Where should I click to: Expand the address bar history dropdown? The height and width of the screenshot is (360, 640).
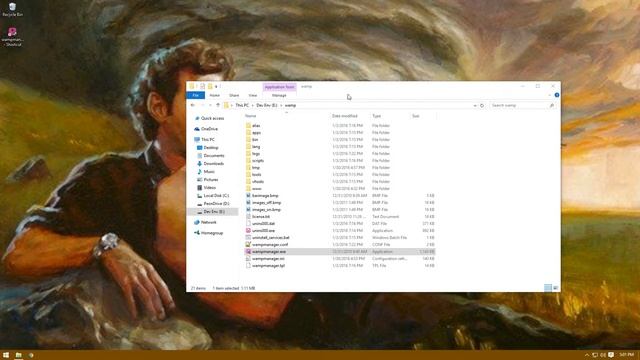(x=475, y=106)
